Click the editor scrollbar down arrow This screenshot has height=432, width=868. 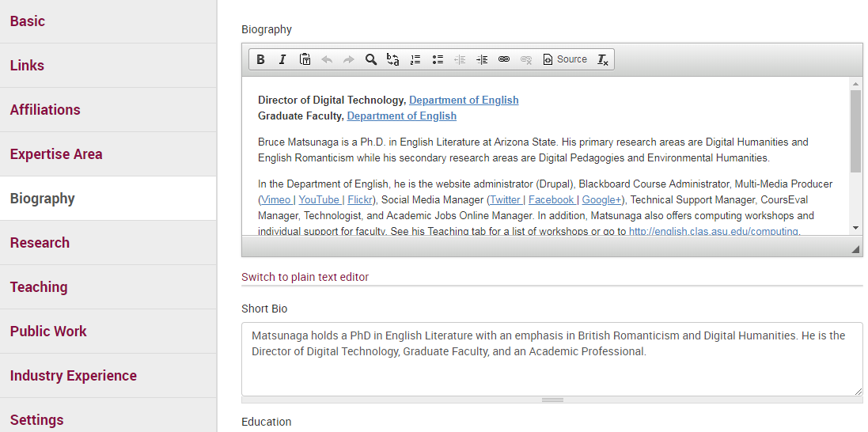pyautogui.click(x=855, y=228)
